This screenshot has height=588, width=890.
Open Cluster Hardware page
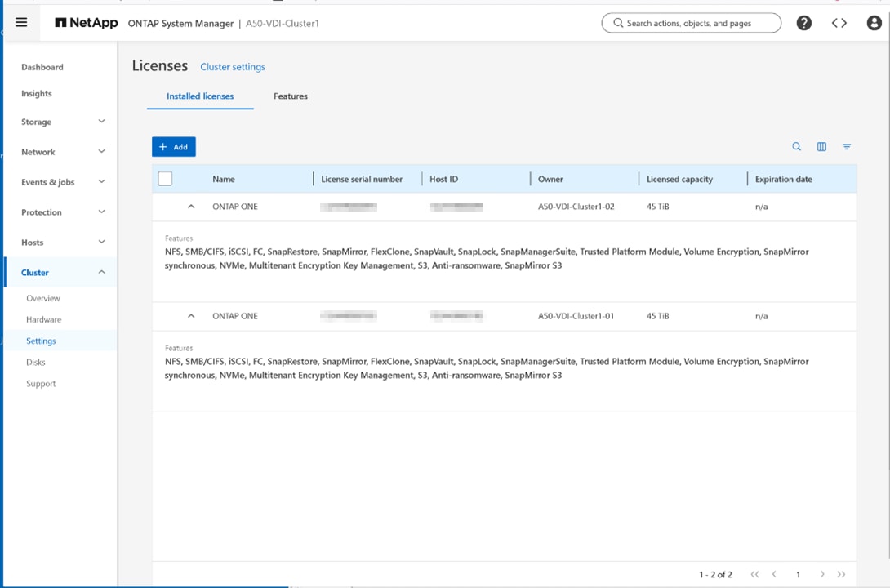pos(44,319)
